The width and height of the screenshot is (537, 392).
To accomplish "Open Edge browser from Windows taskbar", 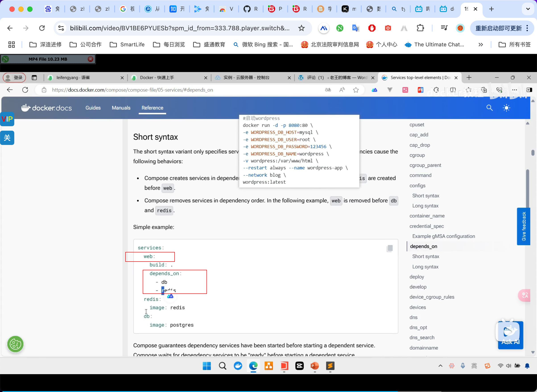I will pos(253,366).
